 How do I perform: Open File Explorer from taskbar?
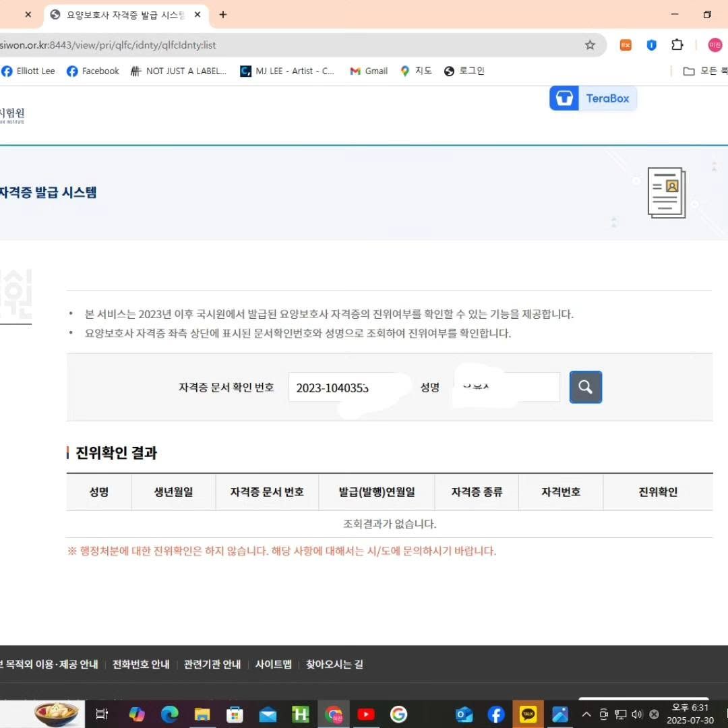click(202, 714)
